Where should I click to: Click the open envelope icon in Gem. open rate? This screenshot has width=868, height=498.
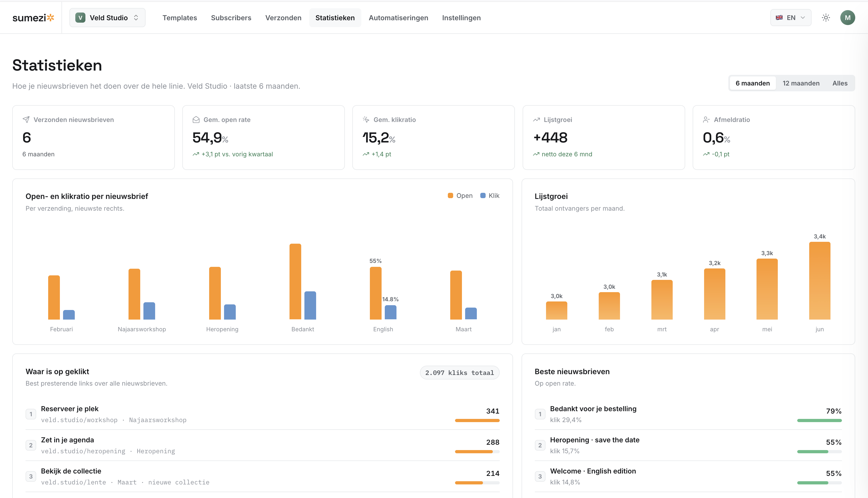coord(196,120)
